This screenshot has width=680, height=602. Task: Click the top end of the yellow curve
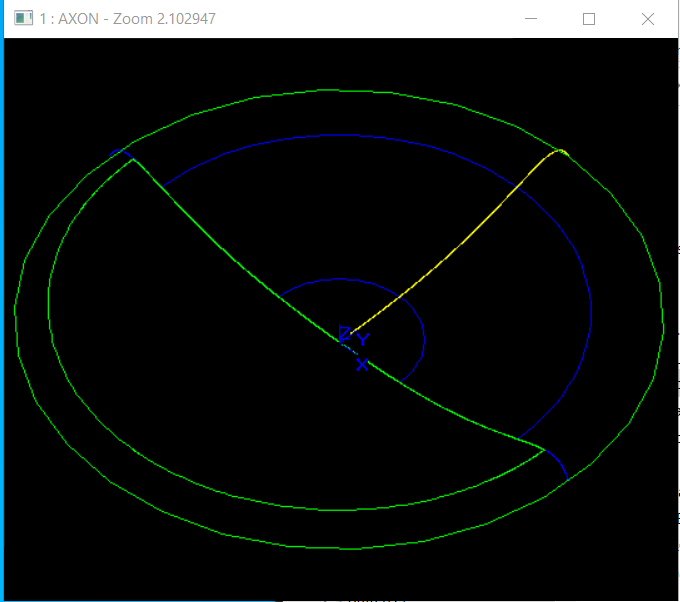pos(562,151)
